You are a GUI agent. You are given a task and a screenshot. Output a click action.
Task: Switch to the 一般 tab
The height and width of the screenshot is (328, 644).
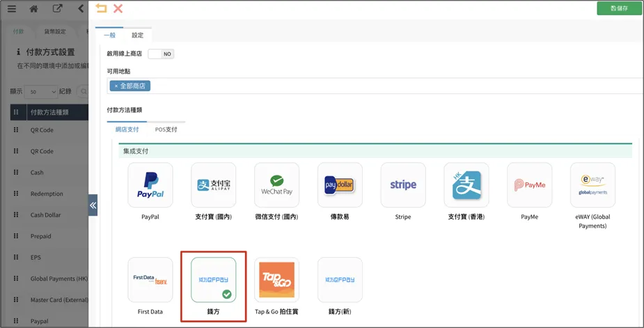[110, 36]
